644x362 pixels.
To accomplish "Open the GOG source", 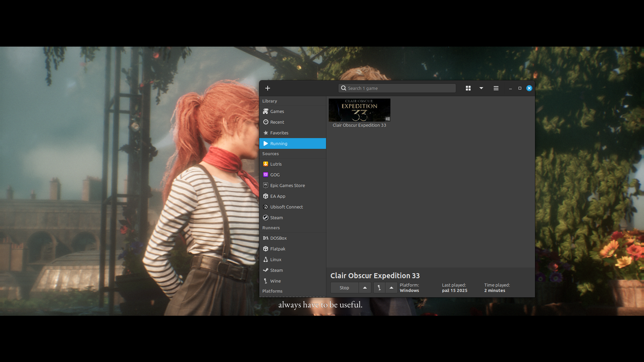I will pyautogui.click(x=275, y=175).
